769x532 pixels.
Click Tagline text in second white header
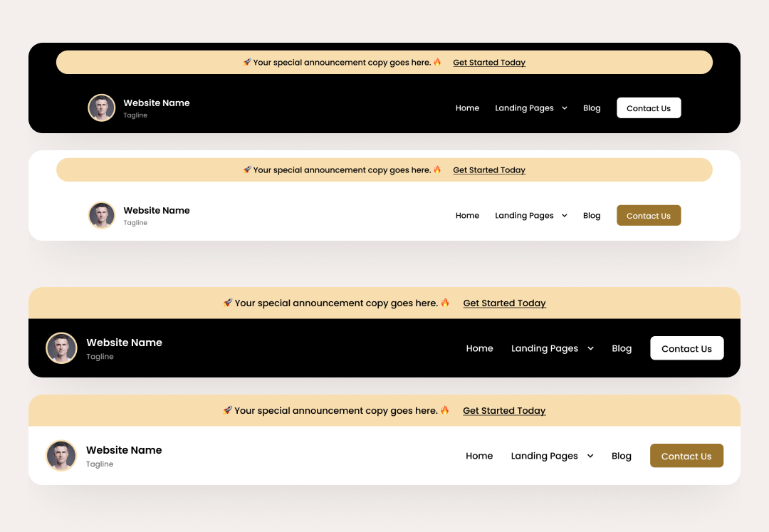coord(135,223)
